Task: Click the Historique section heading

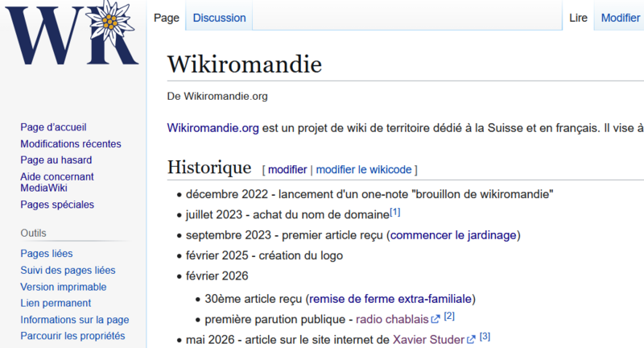Action: (x=209, y=168)
